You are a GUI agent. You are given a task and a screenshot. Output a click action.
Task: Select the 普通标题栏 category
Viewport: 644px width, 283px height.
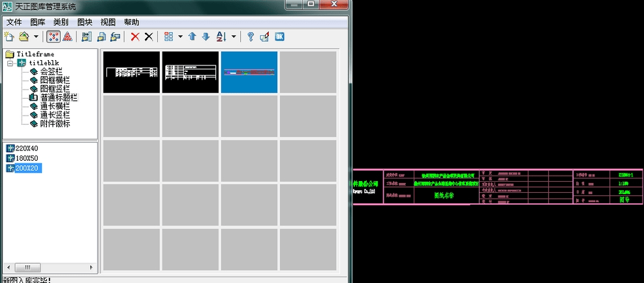59,97
